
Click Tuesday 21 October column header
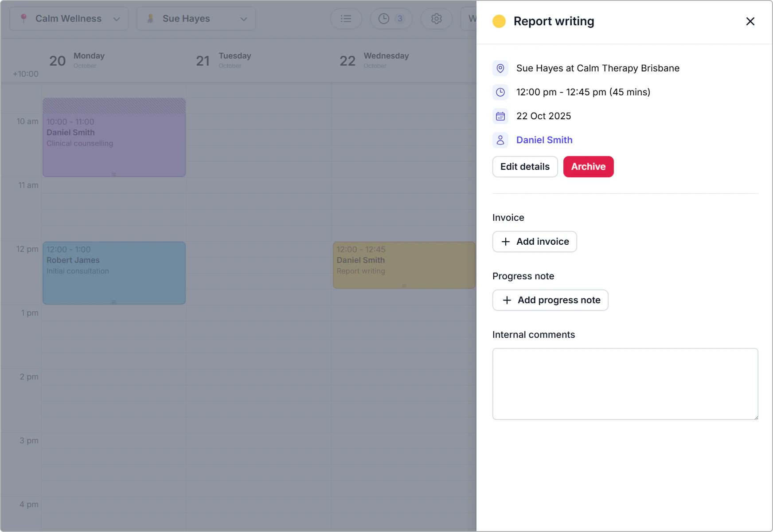[x=224, y=60]
